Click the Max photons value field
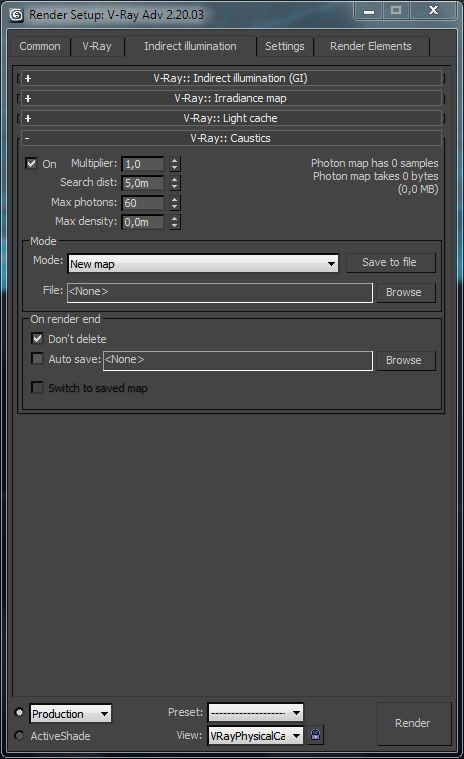The image size is (464, 759). point(143,203)
